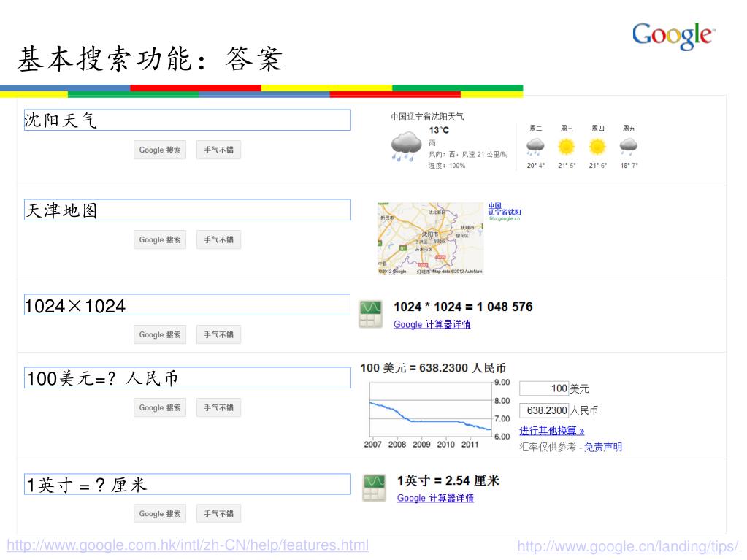The image size is (747, 560).
Task: Click the 21° 5° forecast temperatures
Action: click(567, 166)
